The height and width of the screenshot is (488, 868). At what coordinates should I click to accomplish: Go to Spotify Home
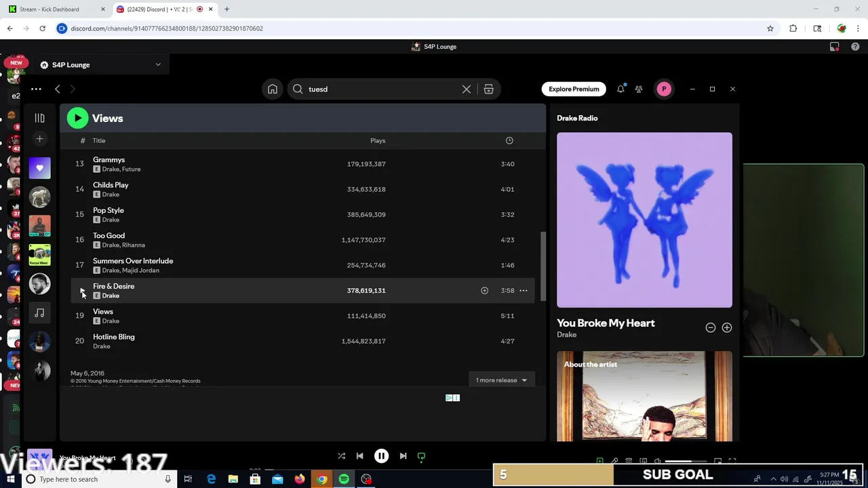click(x=272, y=89)
